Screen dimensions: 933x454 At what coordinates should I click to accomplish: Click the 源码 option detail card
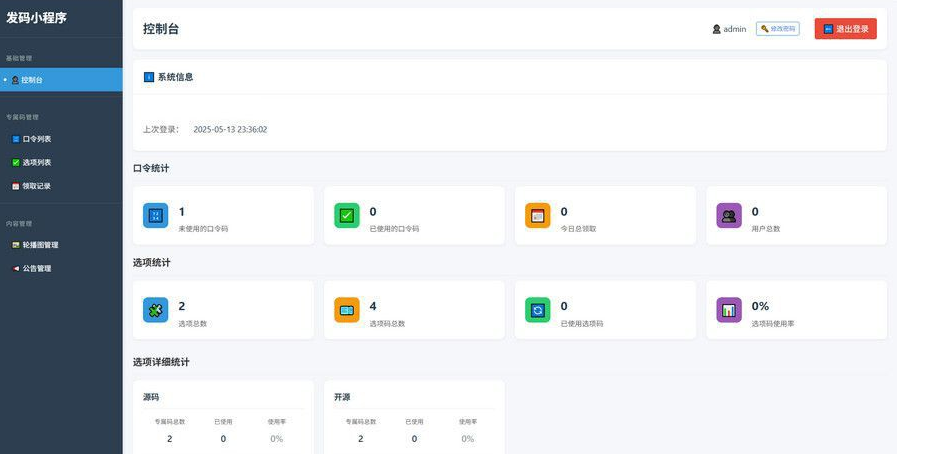pyautogui.click(x=223, y=417)
